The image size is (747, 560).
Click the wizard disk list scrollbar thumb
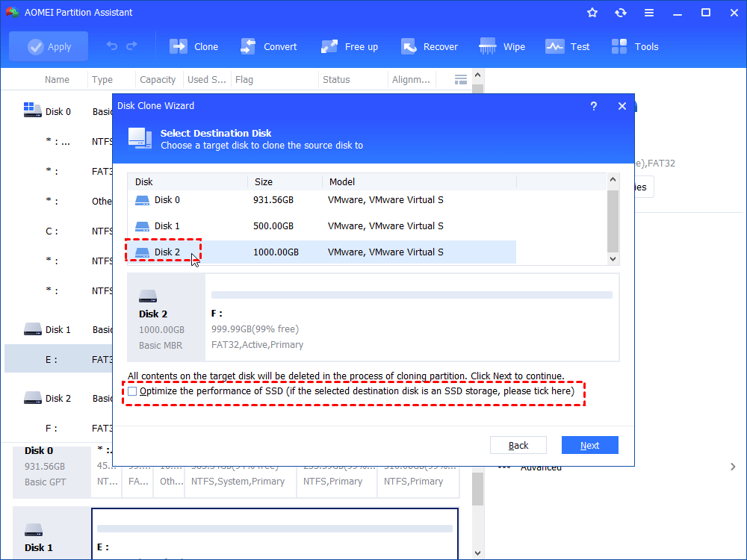pos(613,221)
